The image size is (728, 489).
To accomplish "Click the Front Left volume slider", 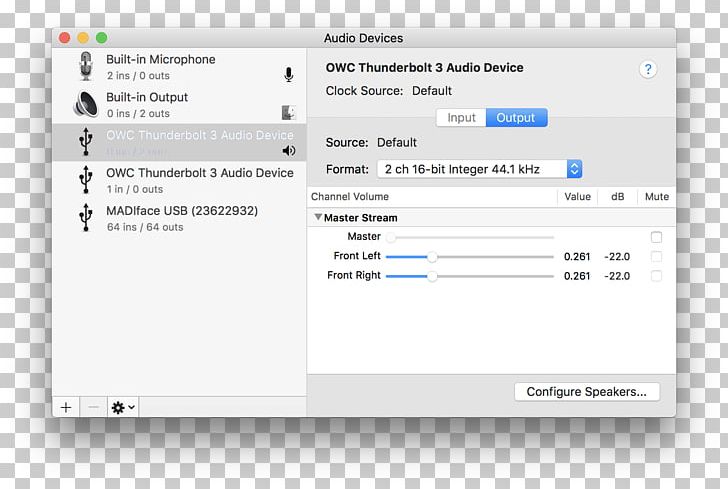I will 470,256.
